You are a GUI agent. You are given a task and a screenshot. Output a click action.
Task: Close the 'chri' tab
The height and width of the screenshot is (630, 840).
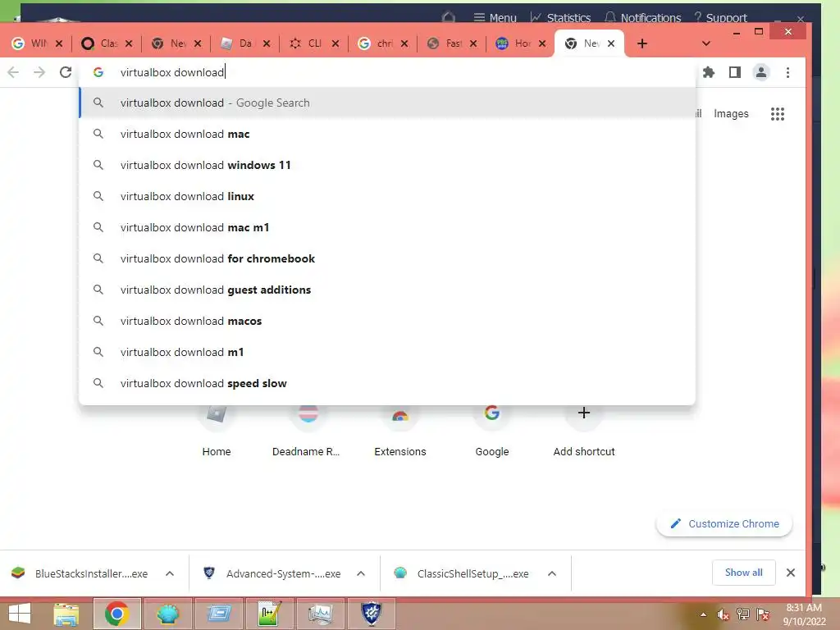click(404, 43)
